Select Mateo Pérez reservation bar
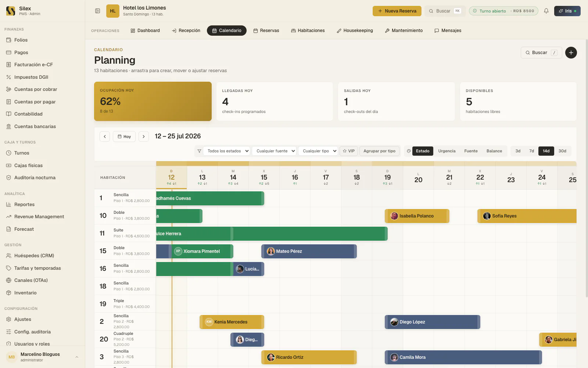 309,251
